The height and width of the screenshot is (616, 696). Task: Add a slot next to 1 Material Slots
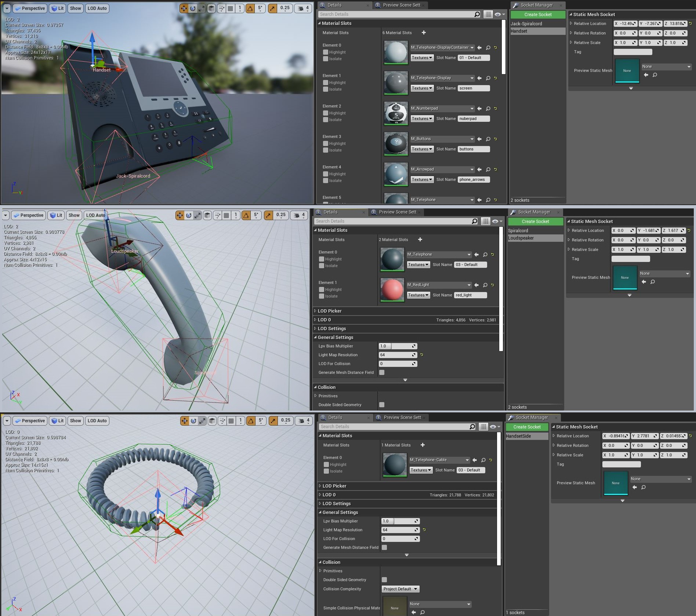pos(423,445)
